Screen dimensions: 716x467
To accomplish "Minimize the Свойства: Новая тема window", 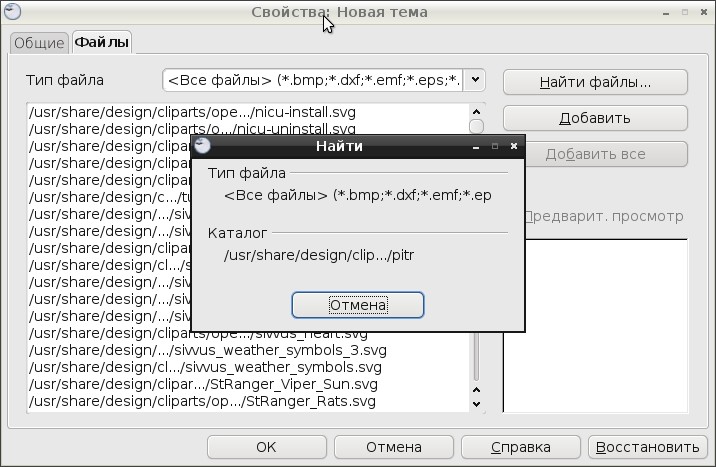I will coord(666,12).
